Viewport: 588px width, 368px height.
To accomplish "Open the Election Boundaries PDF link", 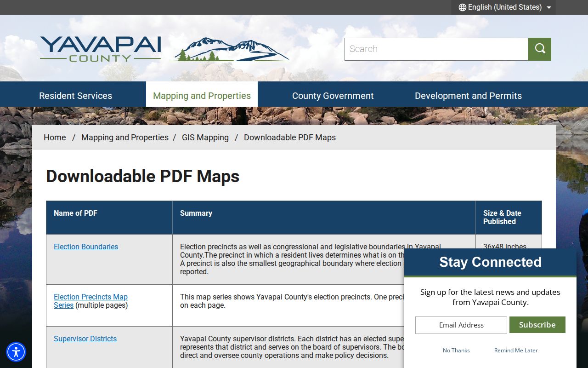I will 86,247.
